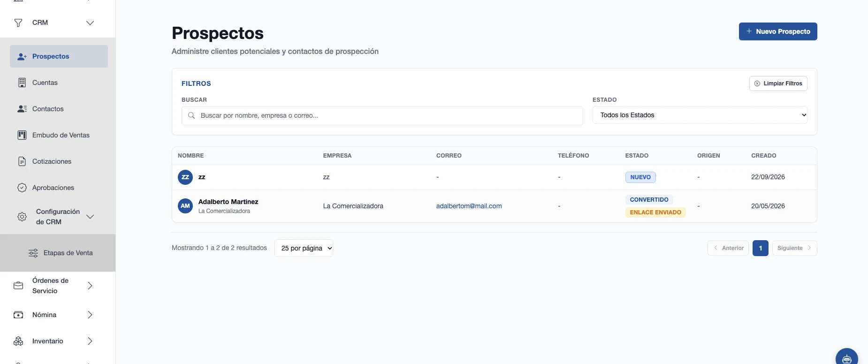Click the Inventario boxes icon
This screenshot has width=868, height=364.
[x=18, y=341]
